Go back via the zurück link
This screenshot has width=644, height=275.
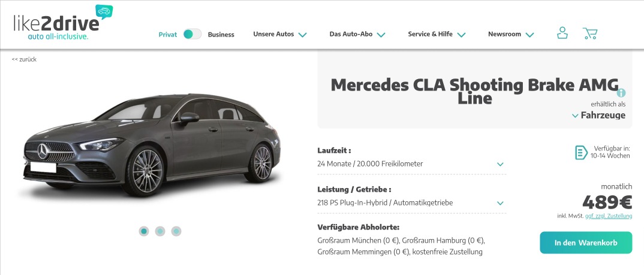pyautogui.click(x=24, y=59)
